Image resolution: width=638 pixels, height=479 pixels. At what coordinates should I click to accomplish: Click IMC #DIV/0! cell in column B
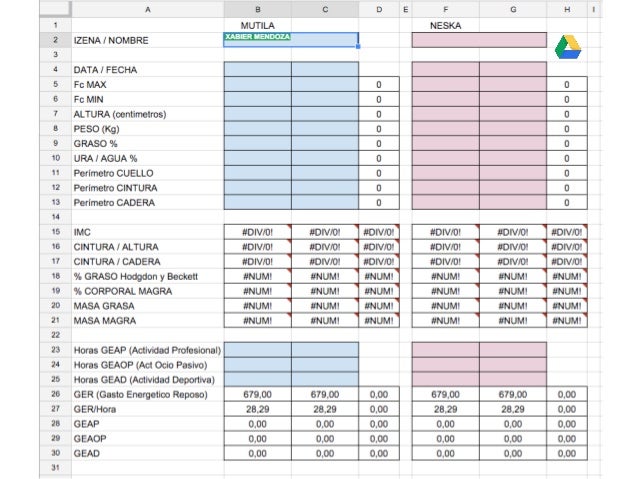point(258,232)
